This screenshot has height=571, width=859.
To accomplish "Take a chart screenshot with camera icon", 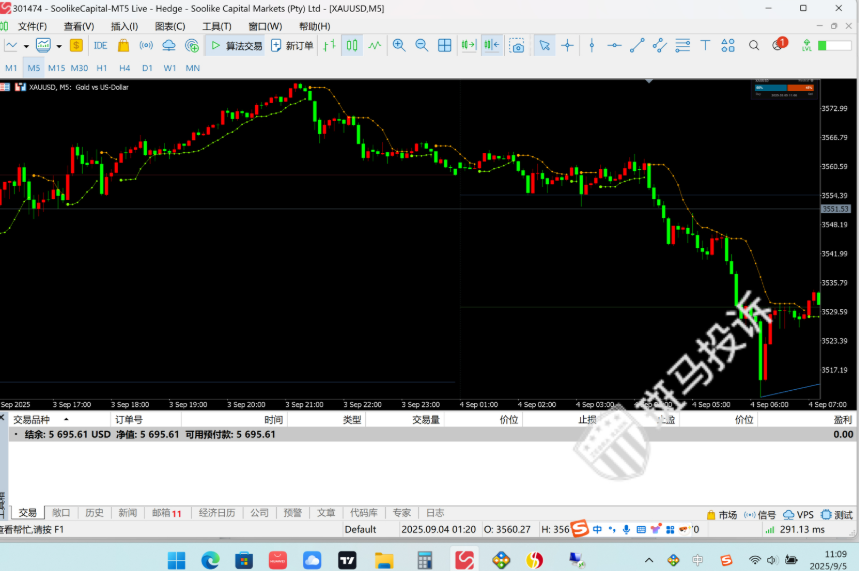I will [x=516, y=45].
